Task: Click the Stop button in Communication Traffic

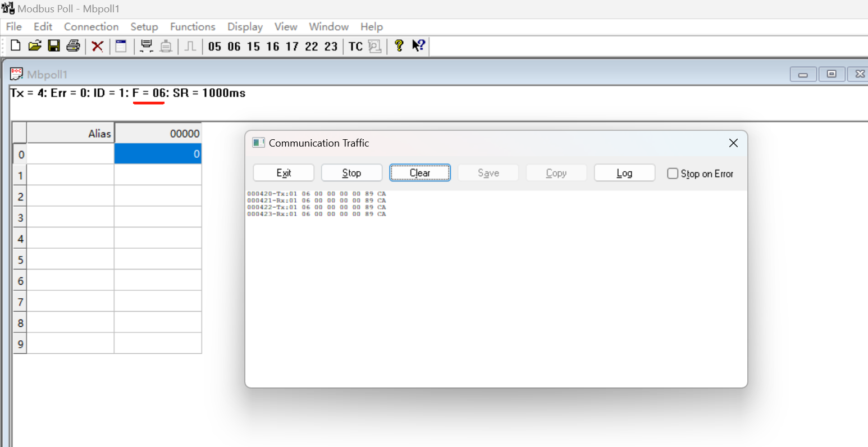Action: 351,173
